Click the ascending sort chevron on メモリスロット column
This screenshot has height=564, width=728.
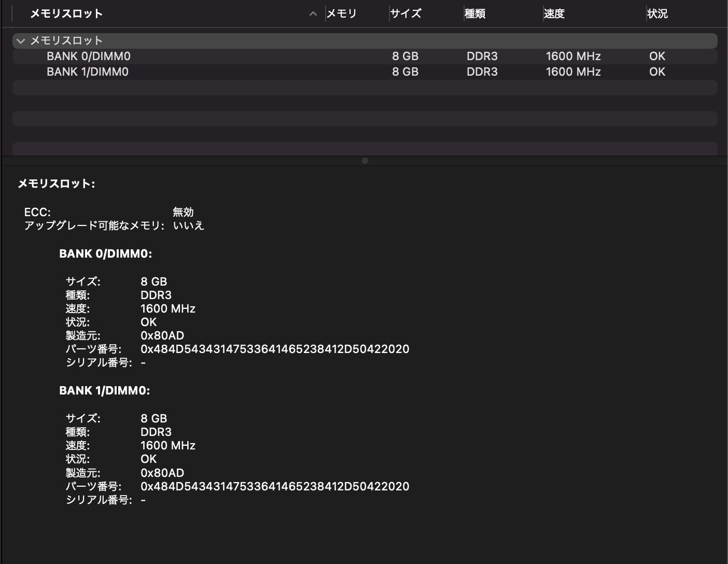pos(313,13)
